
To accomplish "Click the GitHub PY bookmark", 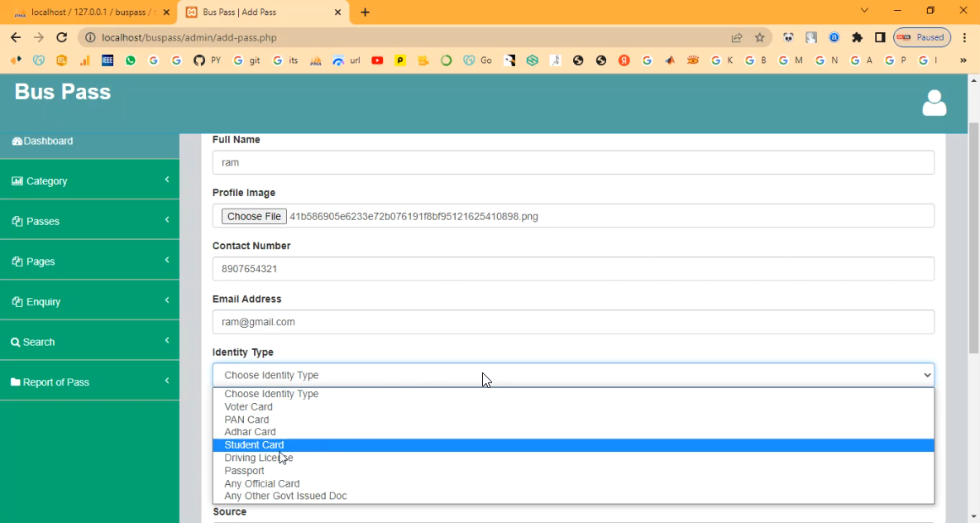I will pyautogui.click(x=207, y=60).
